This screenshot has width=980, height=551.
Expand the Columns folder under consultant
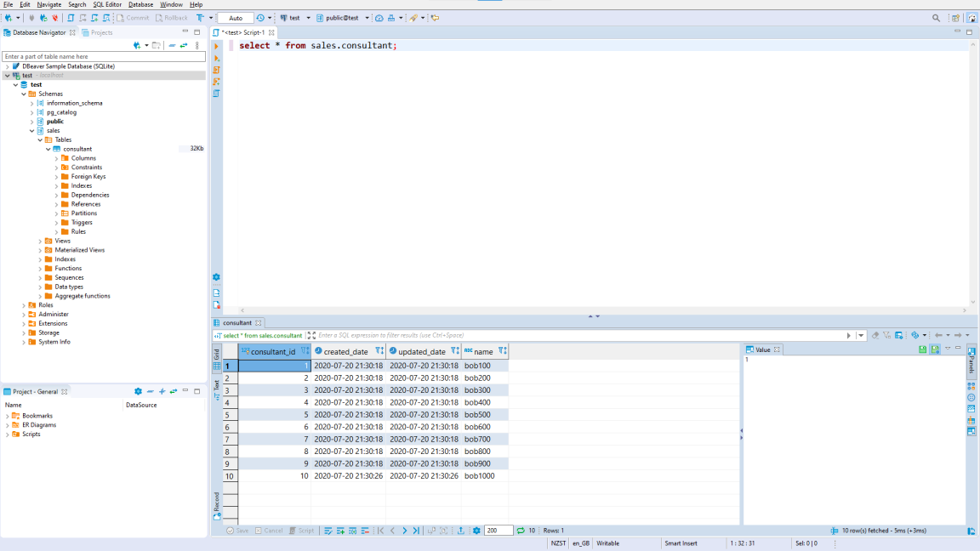pos(56,159)
